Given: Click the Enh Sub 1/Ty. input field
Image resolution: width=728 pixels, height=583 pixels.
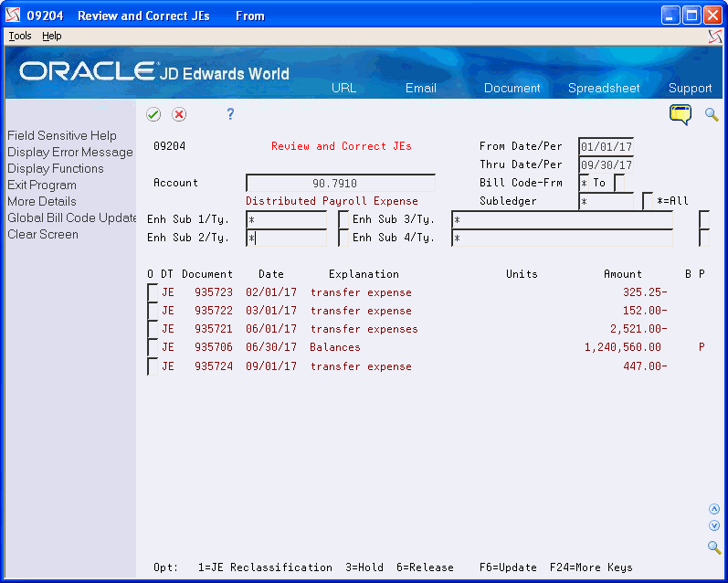Looking at the screenshot, I should [287, 219].
